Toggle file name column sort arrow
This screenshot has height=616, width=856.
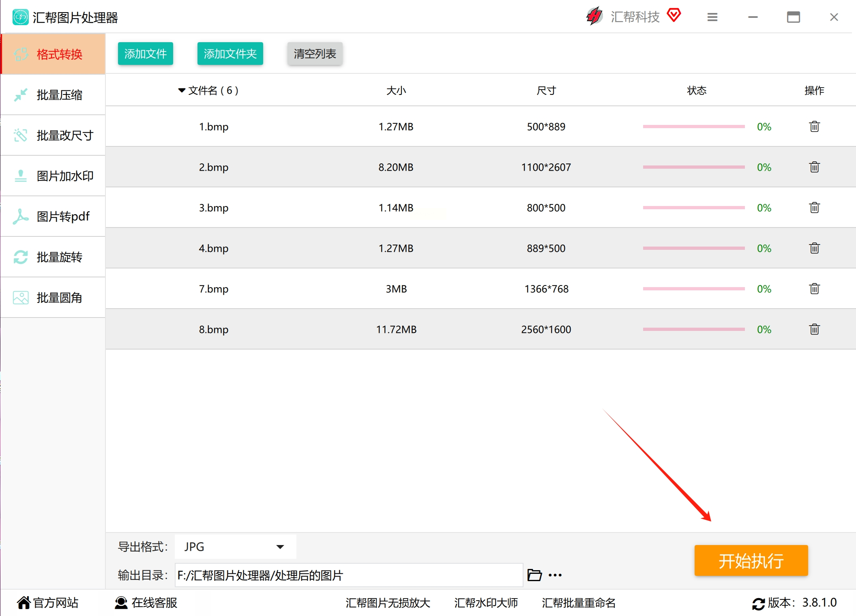click(x=182, y=90)
